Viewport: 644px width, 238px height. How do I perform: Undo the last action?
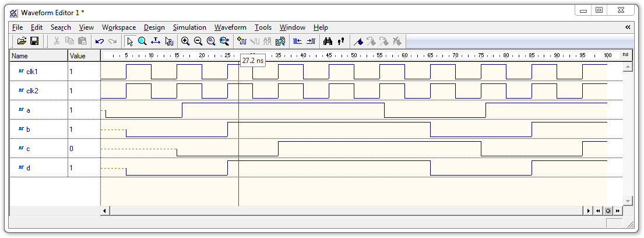click(100, 41)
